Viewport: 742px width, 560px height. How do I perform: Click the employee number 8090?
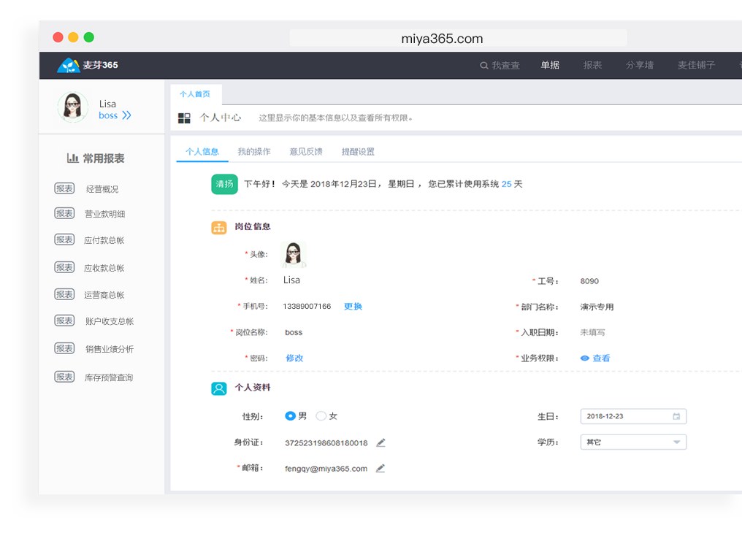pos(589,281)
